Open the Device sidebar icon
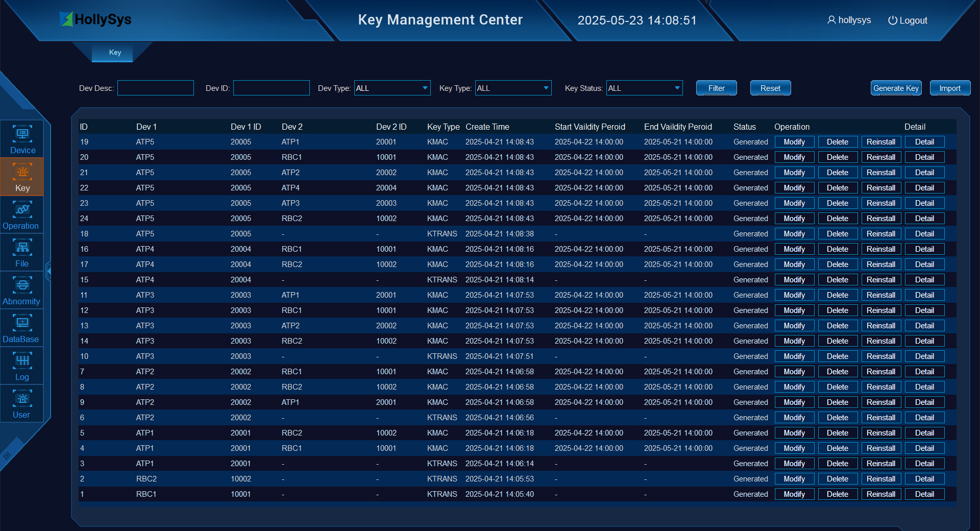This screenshot has width=980, height=531. point(22,134)
